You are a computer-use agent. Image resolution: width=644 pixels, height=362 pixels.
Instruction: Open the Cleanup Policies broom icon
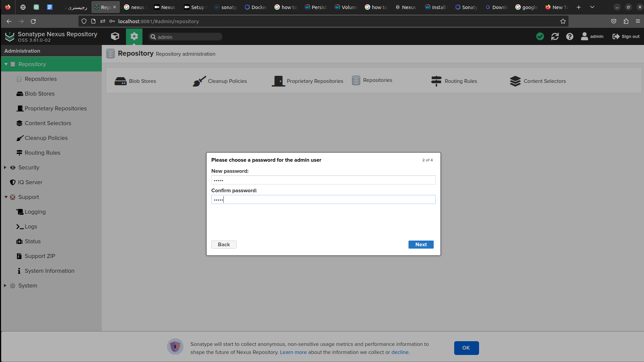pos(199,81)
